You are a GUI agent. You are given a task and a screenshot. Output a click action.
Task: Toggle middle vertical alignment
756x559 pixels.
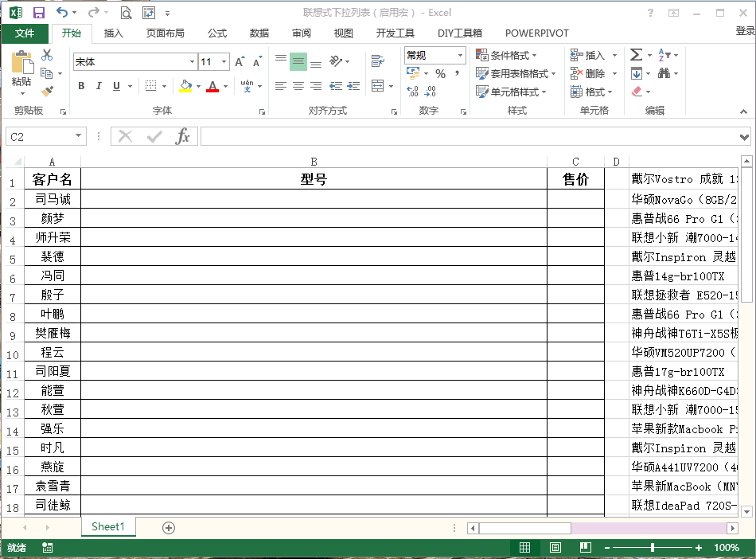coord(298,61)
